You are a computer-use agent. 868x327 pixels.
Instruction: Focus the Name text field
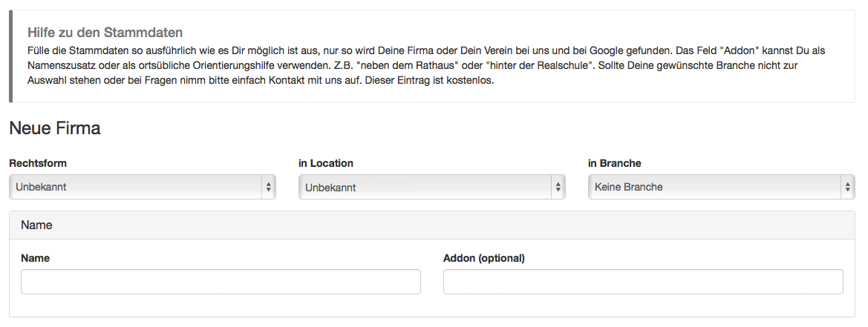(x=221, y=282)
